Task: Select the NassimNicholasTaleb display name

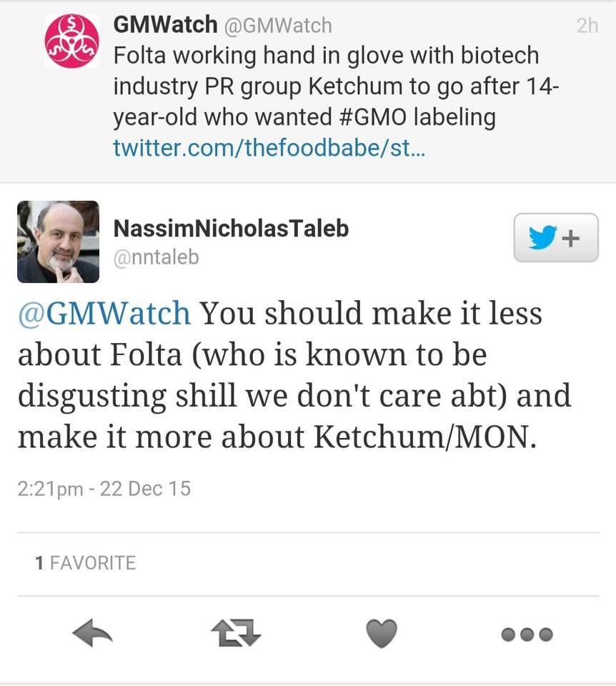Action: (231, 229)
